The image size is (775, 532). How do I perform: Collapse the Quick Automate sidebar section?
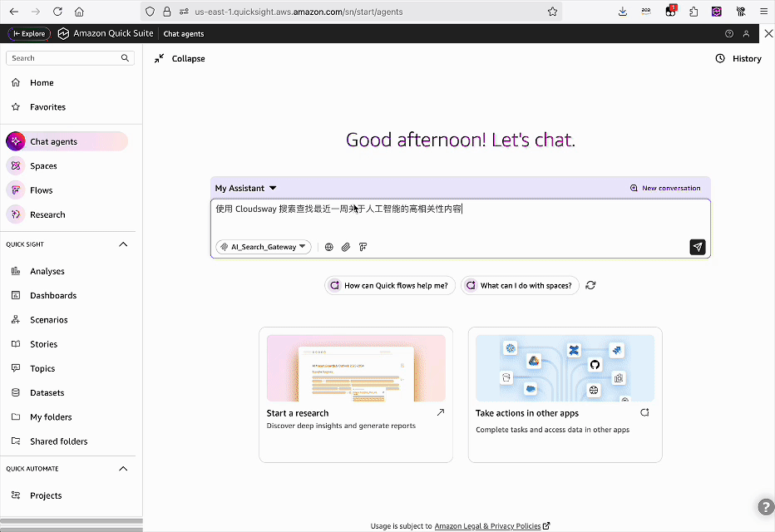pos(123,469)
